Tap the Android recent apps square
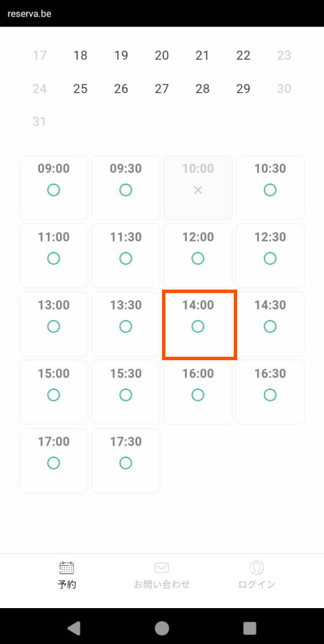This screenshot has height=644, width=324. pos(250,628)
